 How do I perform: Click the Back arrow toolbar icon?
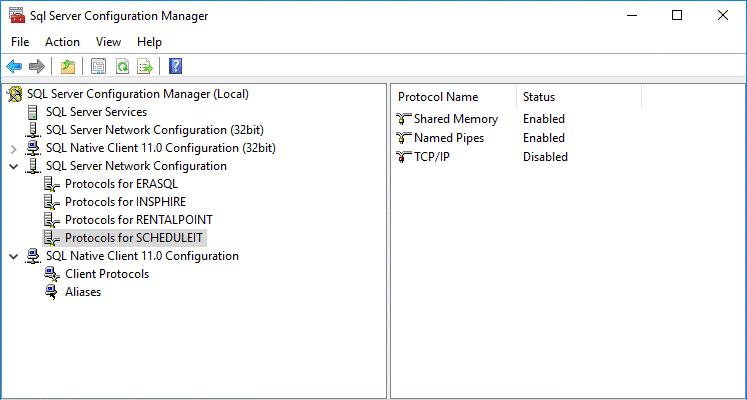[14, 67]
